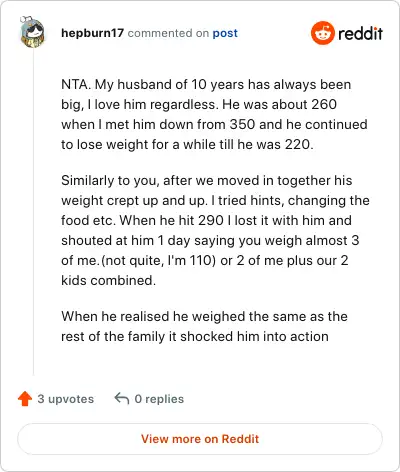Follow the blue 'post' link
This screenshot has width=400, height=472.
click(225, 33)
